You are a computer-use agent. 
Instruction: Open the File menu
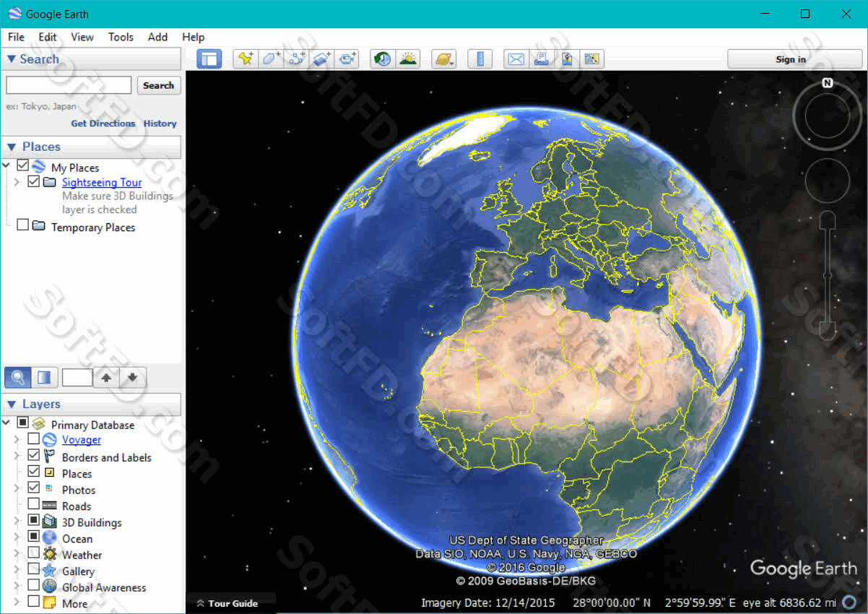[16, 37]
